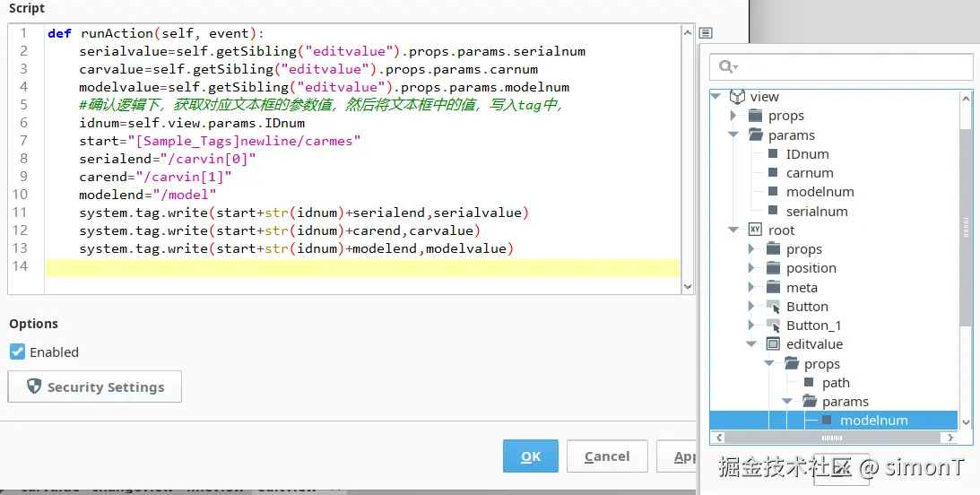This screenshot has height=495, width=980.
Task: Click the view cube icon in tree
Action: coord(738,97)
